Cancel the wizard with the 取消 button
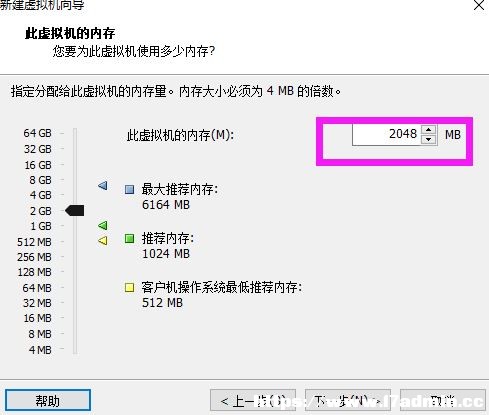 pos(443,400)
